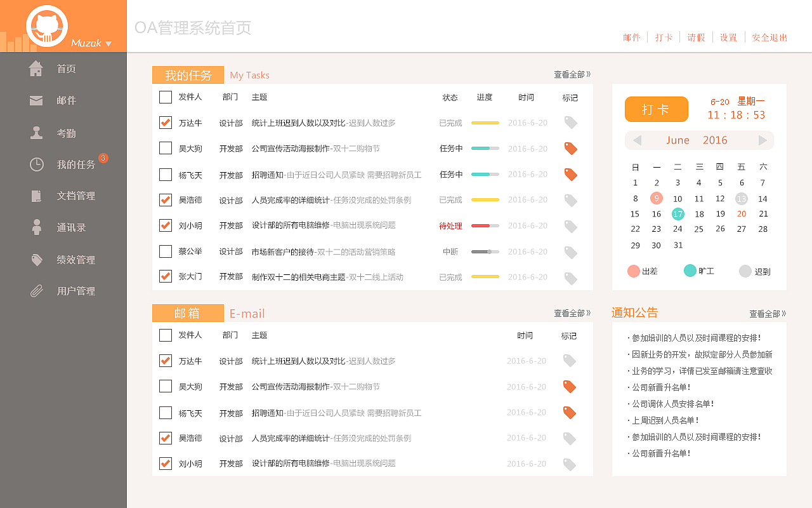Toggle tag for 万达牛 email row
The image size is (812, 508).
[x=570, y=361]
